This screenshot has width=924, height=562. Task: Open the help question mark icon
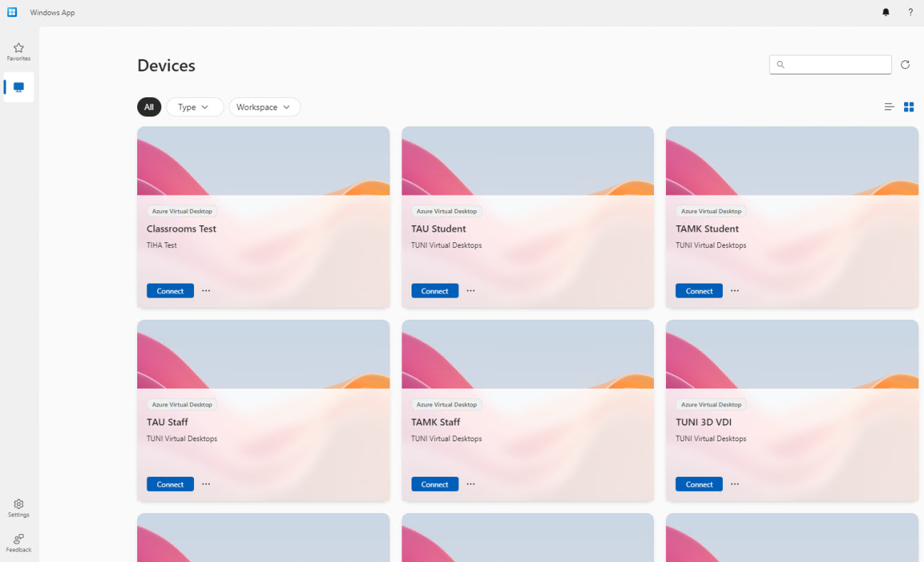(x=910, y=12)
